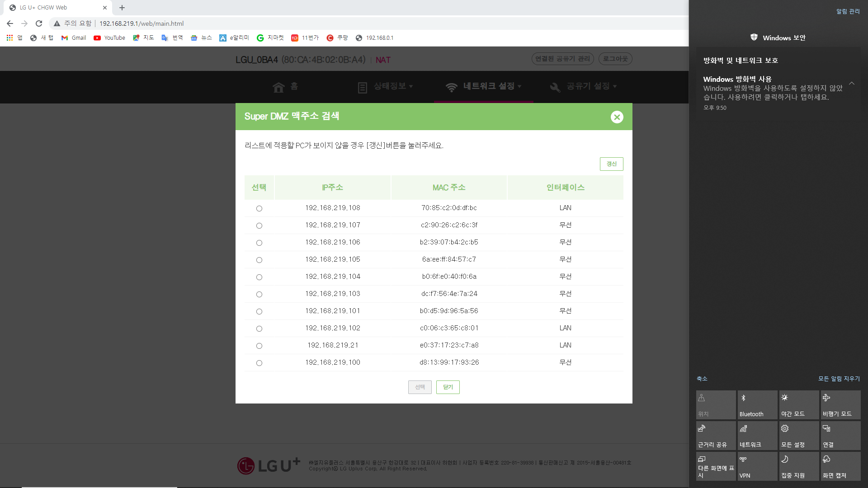Expand the 네트워크 설정 menu

pyautogui.click(x=488, y=86)
